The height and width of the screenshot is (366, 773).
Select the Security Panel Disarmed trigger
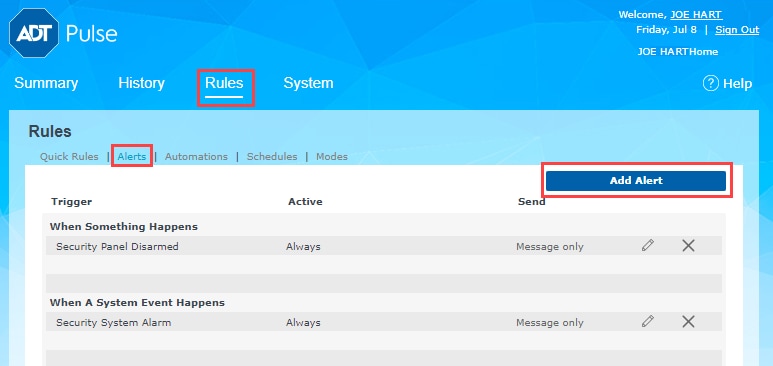click(117, 246)
